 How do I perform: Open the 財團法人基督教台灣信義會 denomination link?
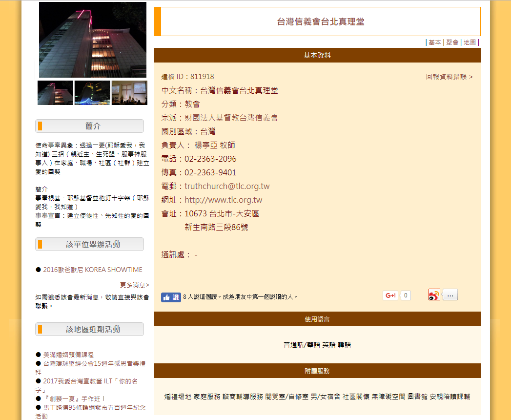(x=231, y=118)
